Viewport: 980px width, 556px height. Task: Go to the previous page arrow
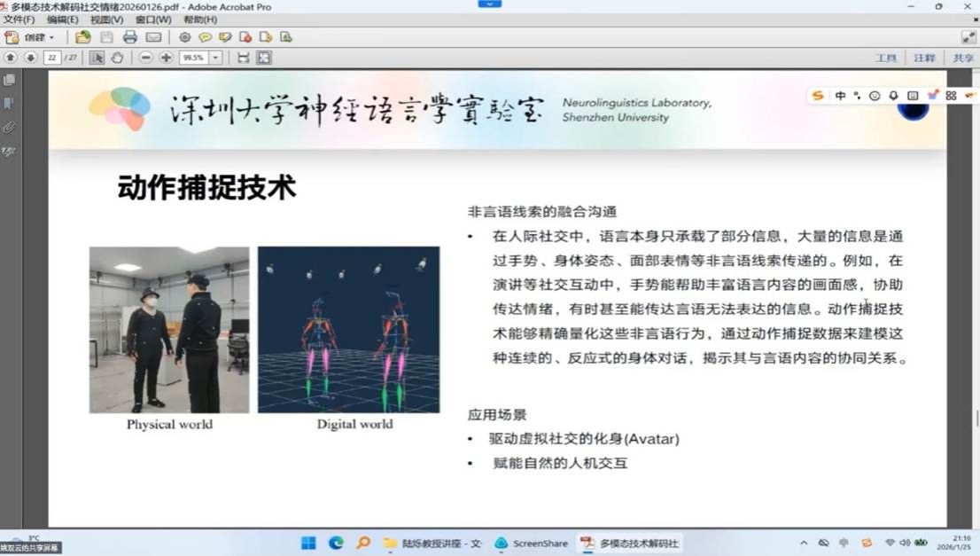pos(11,58)
